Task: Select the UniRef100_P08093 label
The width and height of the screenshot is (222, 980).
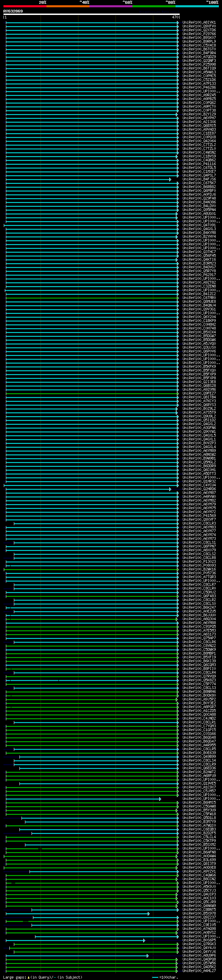Action: 199,566
